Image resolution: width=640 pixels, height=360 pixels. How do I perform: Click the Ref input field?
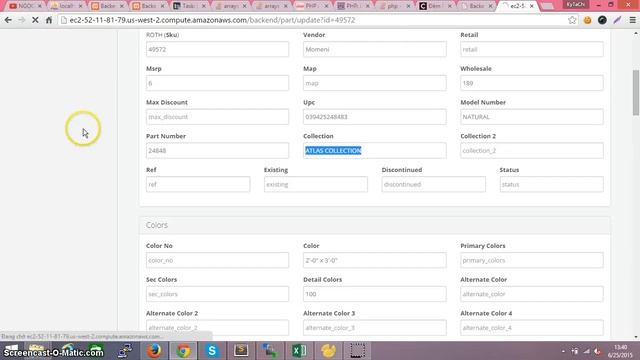click(198, 184)
